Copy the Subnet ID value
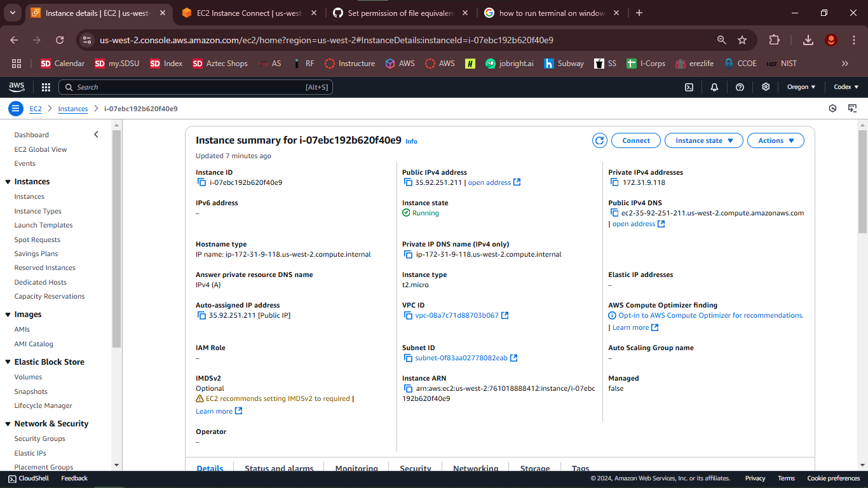 click(x=409, y=358)
